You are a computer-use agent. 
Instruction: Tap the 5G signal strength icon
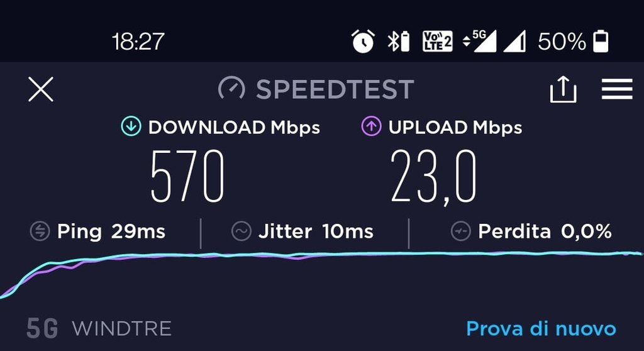tap(479, 41)
